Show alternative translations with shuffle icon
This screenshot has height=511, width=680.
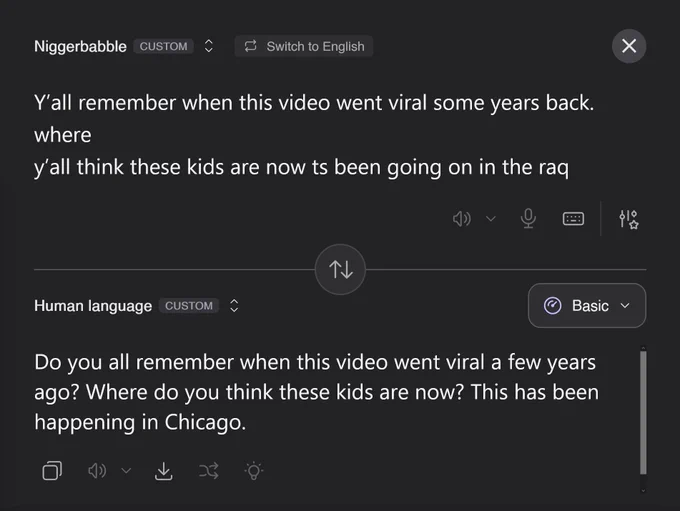pos(209,471)
